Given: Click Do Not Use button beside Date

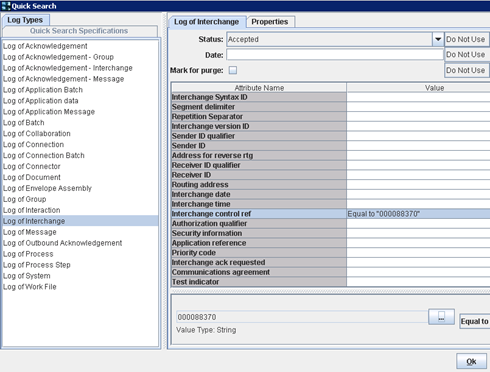Looking at the screenshot, I should point(466,55).
